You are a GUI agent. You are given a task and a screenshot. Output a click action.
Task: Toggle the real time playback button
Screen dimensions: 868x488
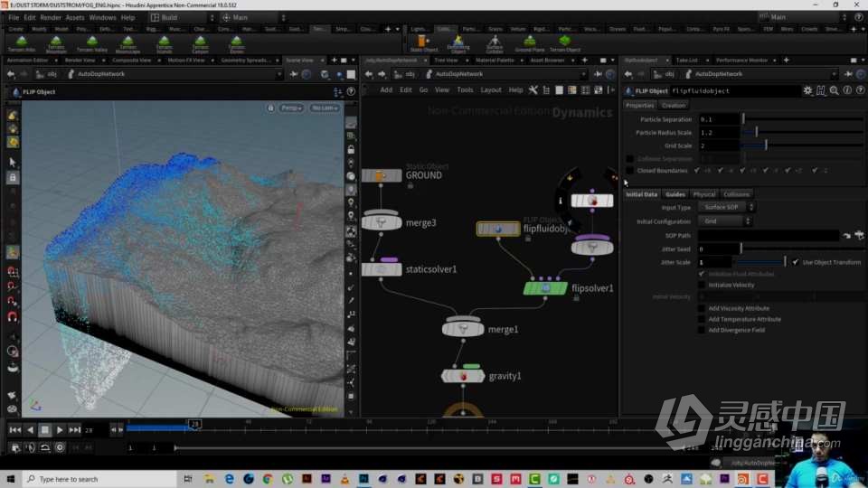tap(60, 447)
